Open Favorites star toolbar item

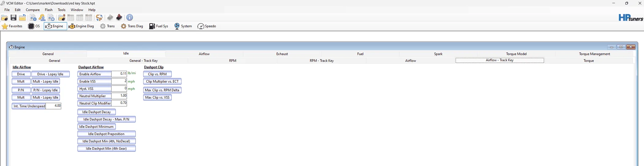[12, 26]
